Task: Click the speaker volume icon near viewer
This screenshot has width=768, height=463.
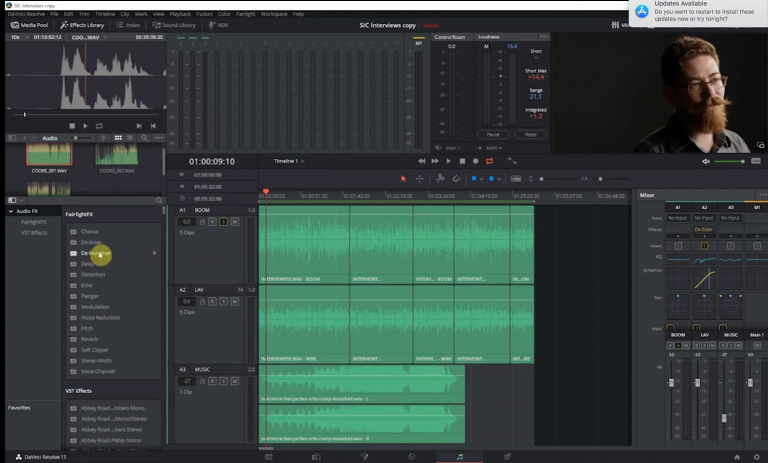Action: [705, 161]
